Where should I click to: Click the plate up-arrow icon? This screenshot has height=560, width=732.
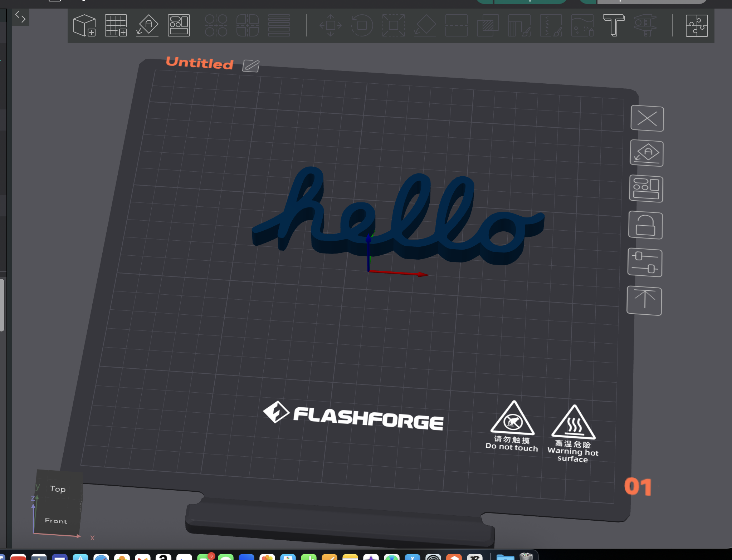coord(644,301)
